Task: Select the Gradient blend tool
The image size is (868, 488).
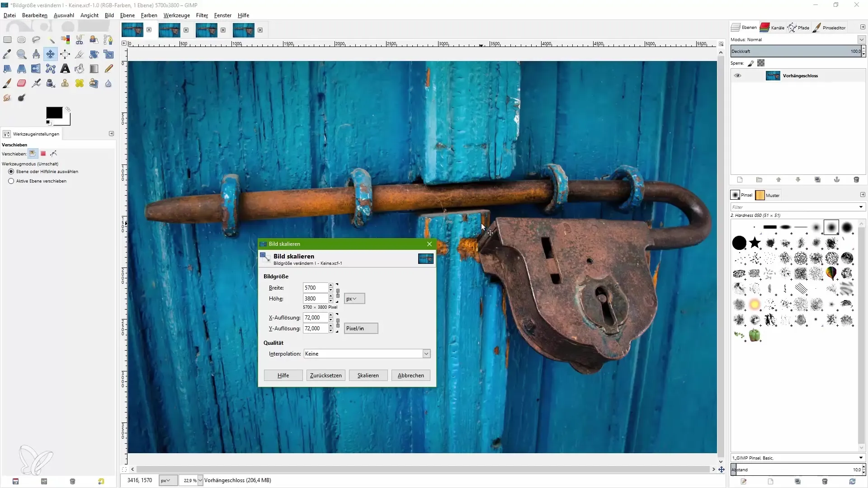Action: [94, 69]
